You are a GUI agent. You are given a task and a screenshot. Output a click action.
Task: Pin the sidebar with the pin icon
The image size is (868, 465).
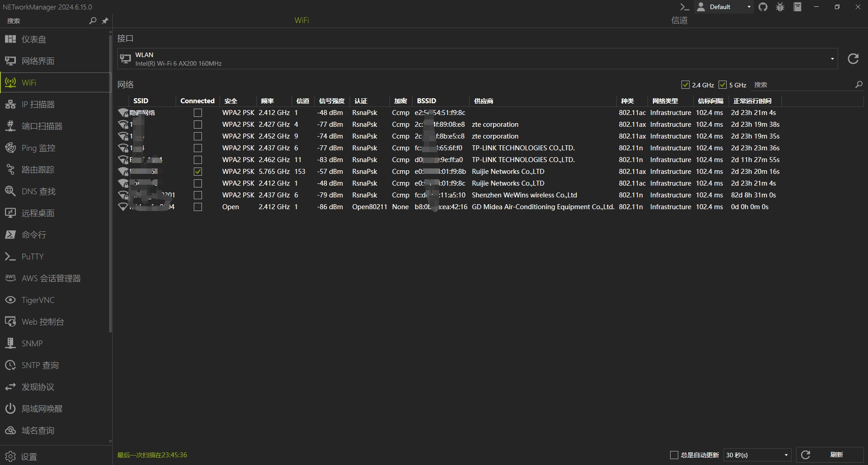click(x=105, y=21)
